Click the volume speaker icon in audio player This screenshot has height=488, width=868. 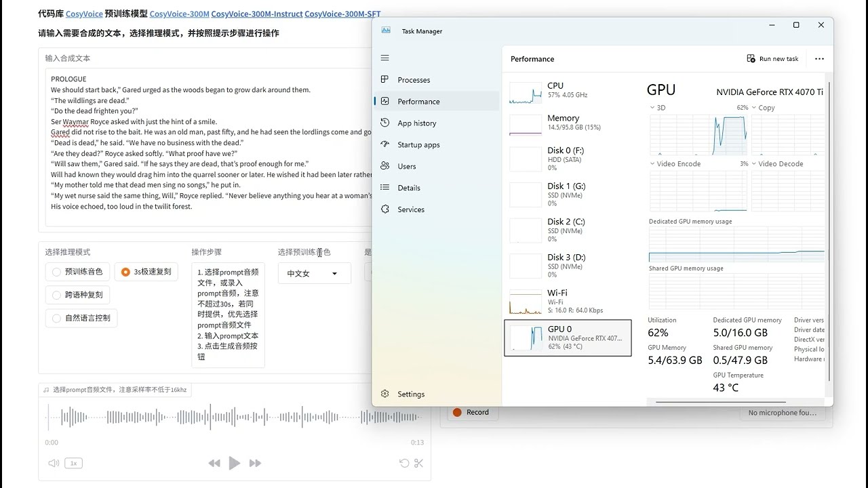[54, 464]
